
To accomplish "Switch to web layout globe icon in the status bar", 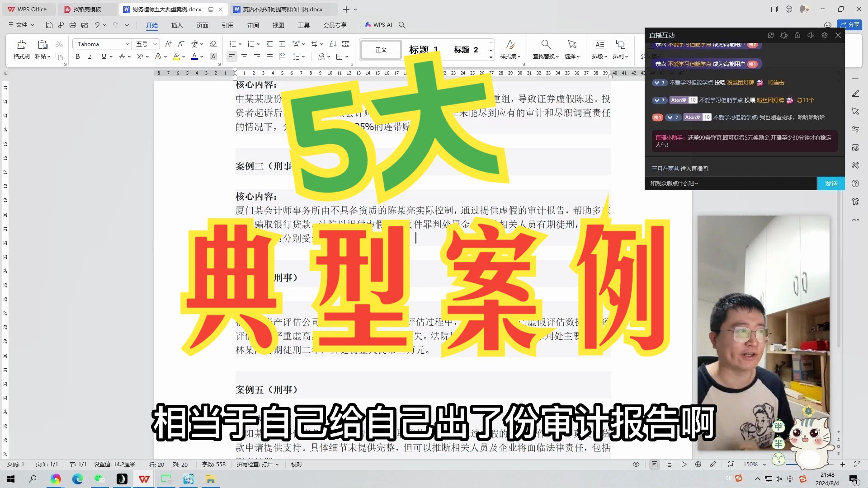I will [x=698, y=465].
